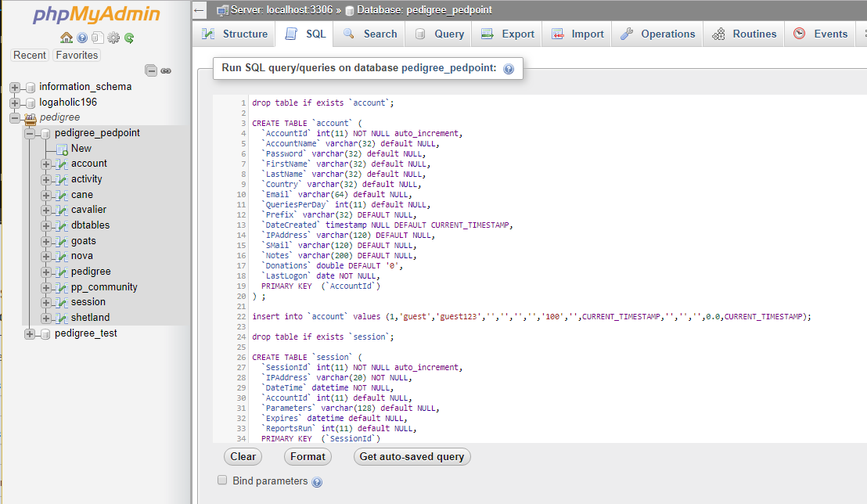Expand the pedigree_test database node
This screenshot has height=504, width=867.
[x=30, y=333]
